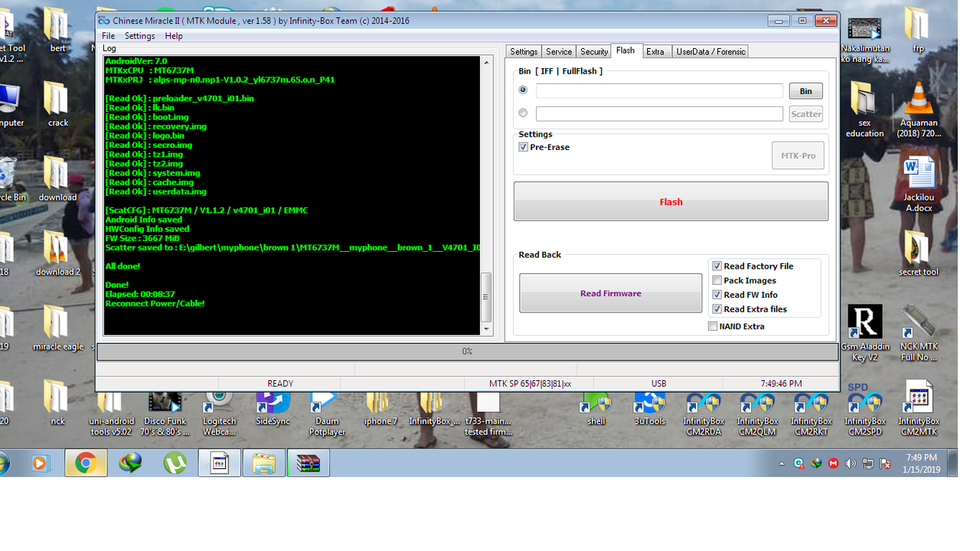Open the miracle eagle folder

57,329
